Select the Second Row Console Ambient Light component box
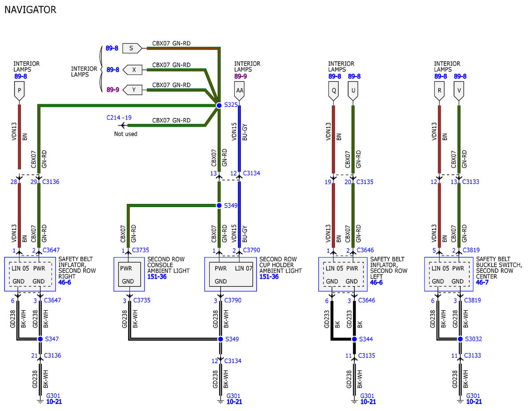532x411 pixels. click(x=129, y=274)
